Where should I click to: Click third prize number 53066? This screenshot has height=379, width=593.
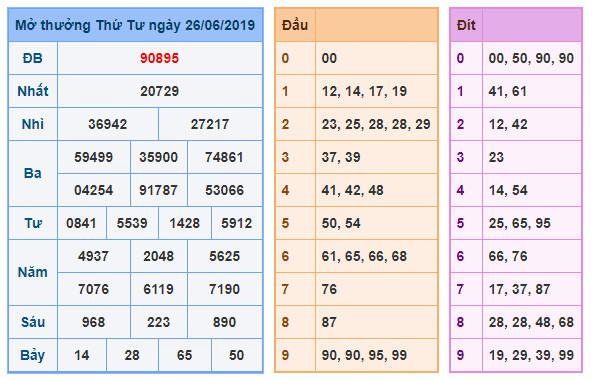click(224, 190)
